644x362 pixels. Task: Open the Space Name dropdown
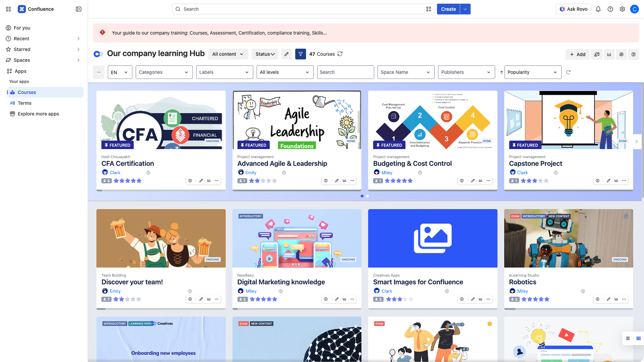coord(406,72)
